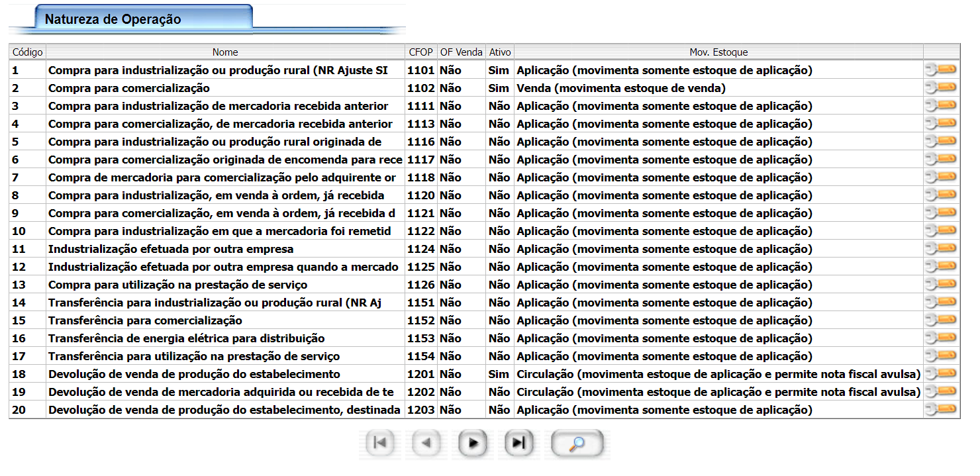Select Compra para utilização na prestação de serviço
The width and height of the screenshot is (980, 476).
click(x=177, y=285)
